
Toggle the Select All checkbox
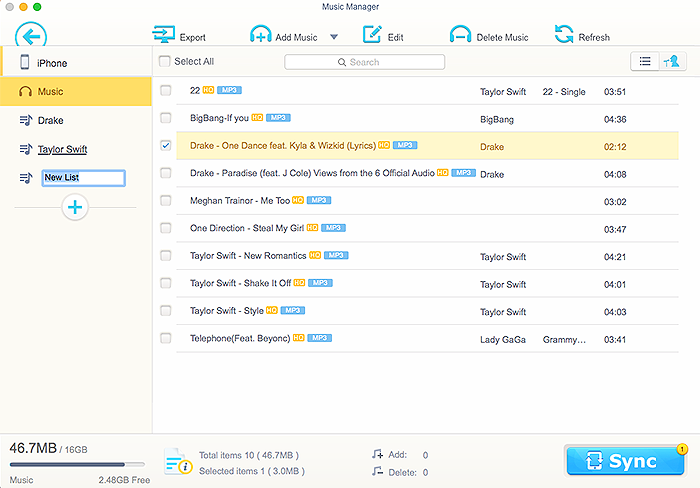click(x=165, y=61)
